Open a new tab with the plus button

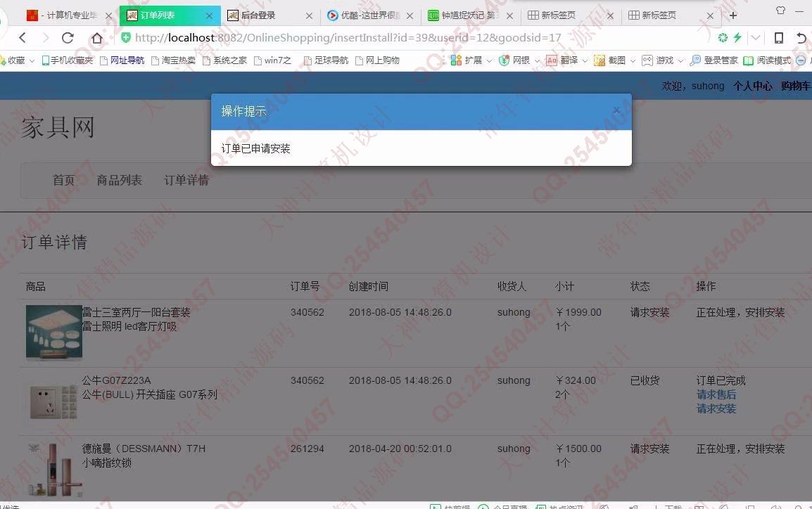point(732,15)
